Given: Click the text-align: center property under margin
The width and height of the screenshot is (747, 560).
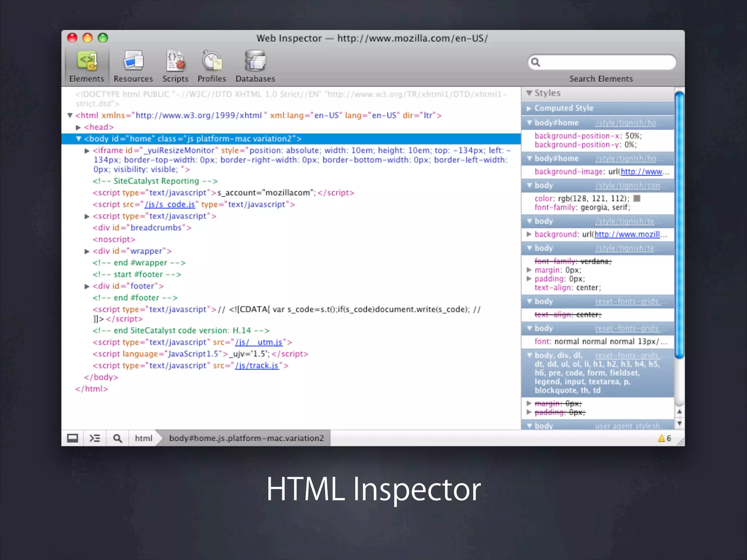Looking at the screenshot, I should (x=568, y=288).
